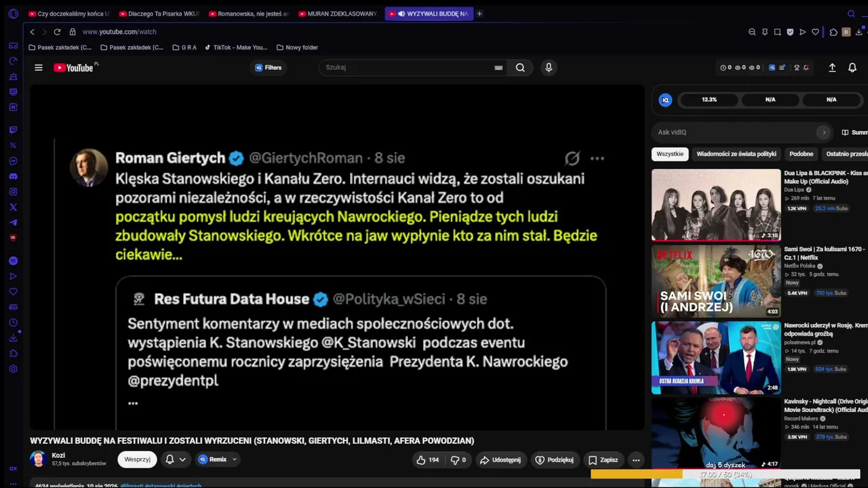
Task: Click the Podziękuj thanks button
Action: [554, 460]
